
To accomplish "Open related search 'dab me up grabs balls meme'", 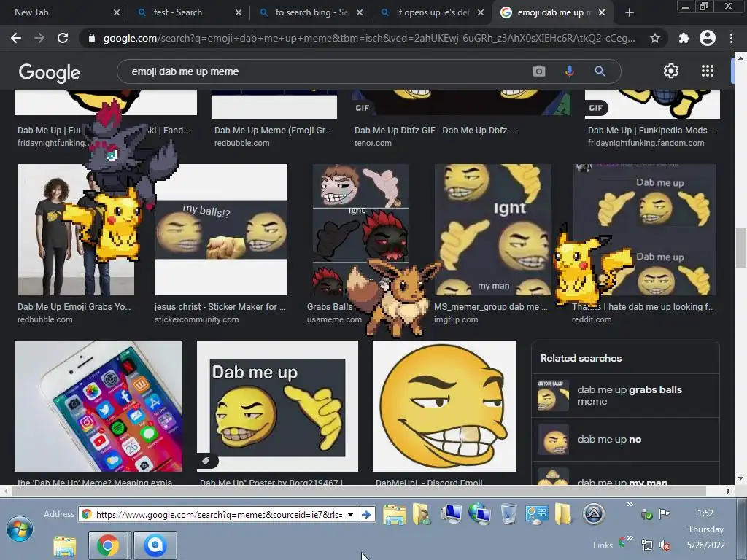I will click(625, 395).
